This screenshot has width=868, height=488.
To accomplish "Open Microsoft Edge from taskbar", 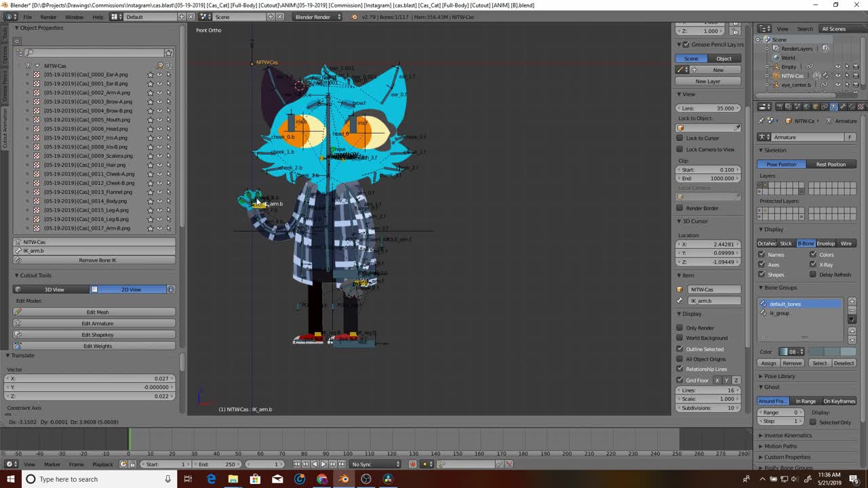I will click(x=211, y=479).
